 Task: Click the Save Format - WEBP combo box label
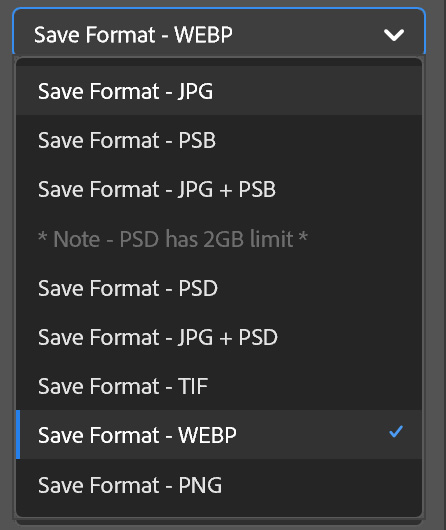click(x=133, y=34)
